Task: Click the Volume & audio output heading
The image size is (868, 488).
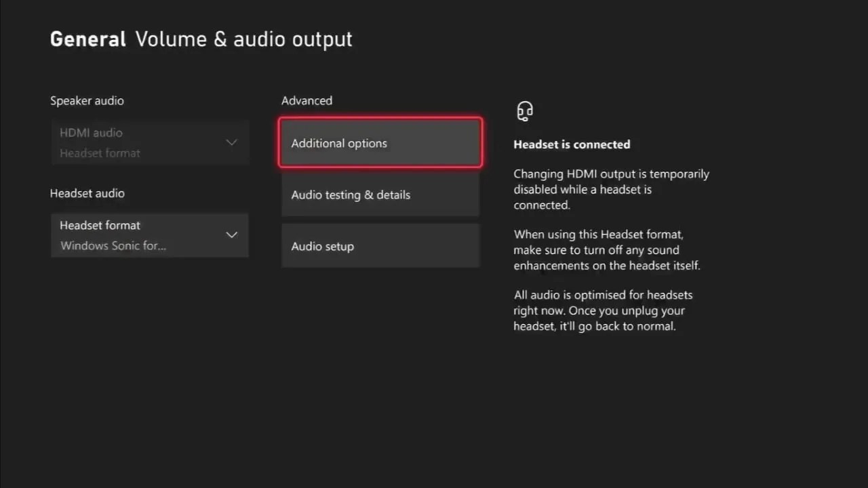Action: (x=243, y=39)
